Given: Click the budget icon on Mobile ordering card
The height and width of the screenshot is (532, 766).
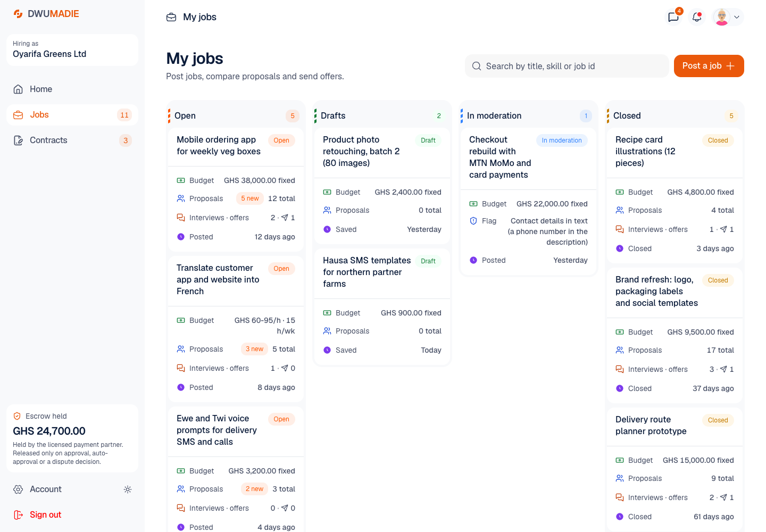Looking at the screenshot, I should coord(181,180).
